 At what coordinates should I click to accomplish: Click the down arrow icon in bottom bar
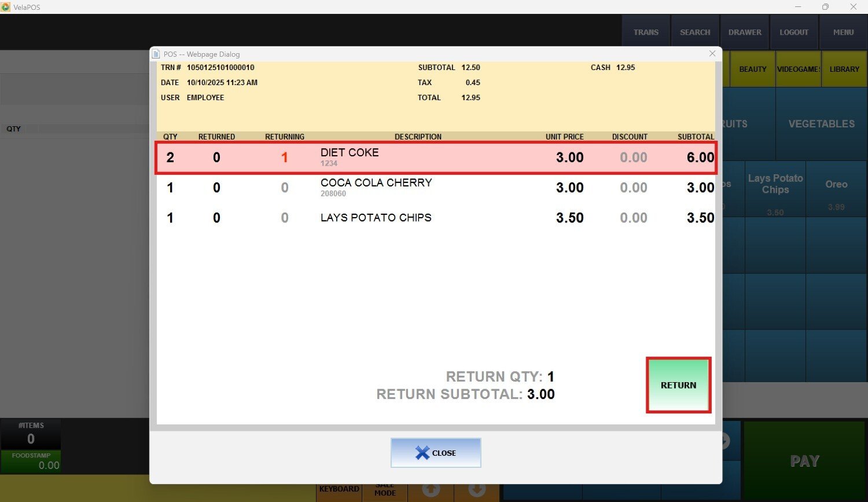(x=477, y=490)
